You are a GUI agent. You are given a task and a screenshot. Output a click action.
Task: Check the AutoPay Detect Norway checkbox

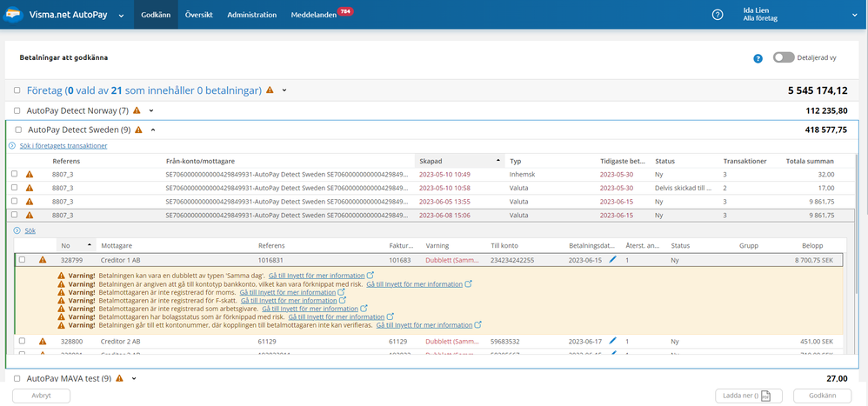click(x=17, y=110)
